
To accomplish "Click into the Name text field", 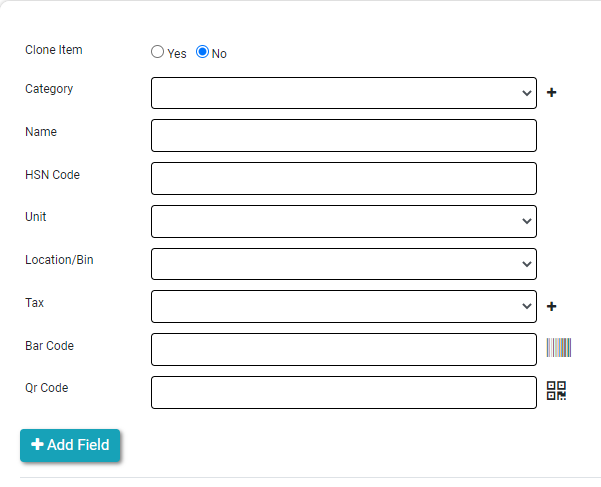I will click(343, 136).
